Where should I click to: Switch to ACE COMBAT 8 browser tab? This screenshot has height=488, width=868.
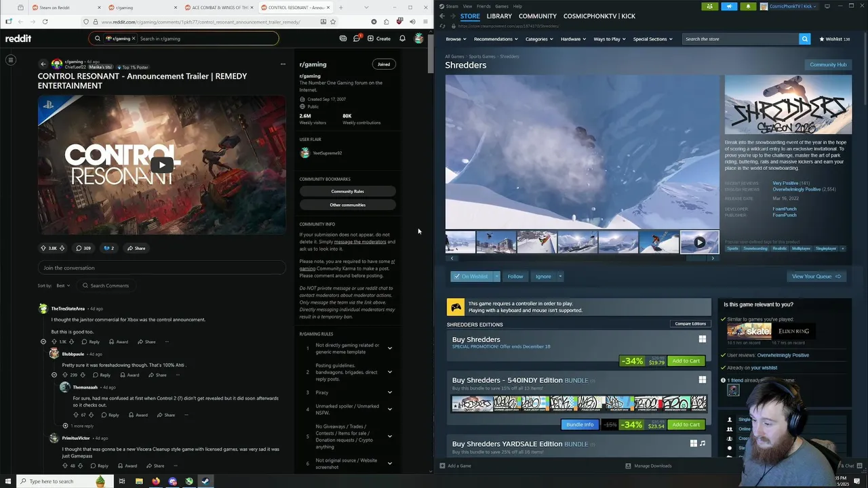click(218, 7)
